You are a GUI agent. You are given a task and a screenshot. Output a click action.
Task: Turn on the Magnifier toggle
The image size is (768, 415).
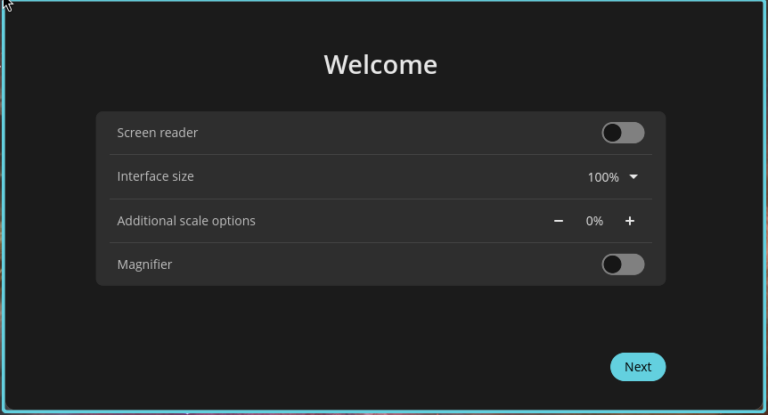click(x=622, y=265)
